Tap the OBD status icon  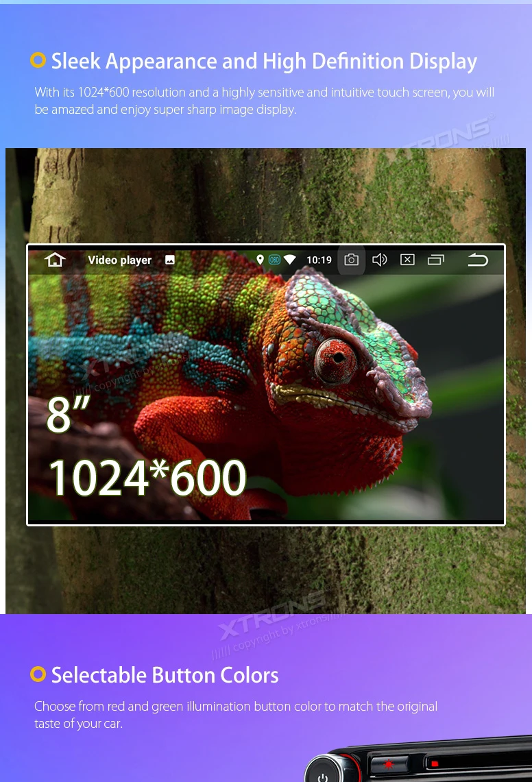pos(274,260)
